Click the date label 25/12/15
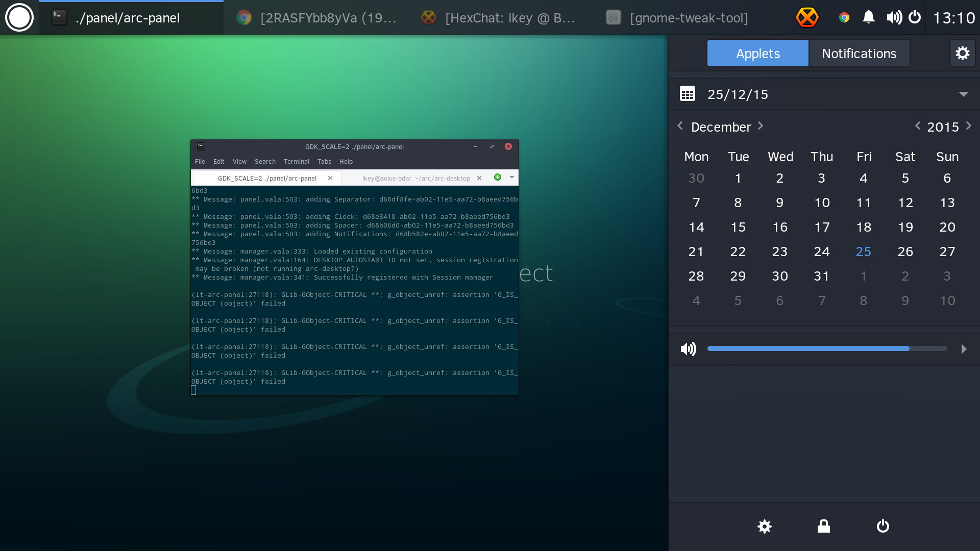This screenshot has width=980, height=551. (738, 94)
